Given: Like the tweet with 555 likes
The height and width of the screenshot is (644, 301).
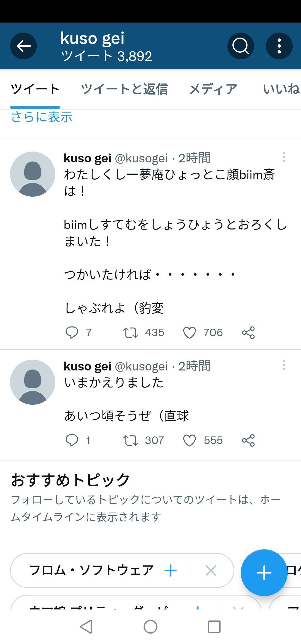Looking at the screenshot, I should pos(190,440).
